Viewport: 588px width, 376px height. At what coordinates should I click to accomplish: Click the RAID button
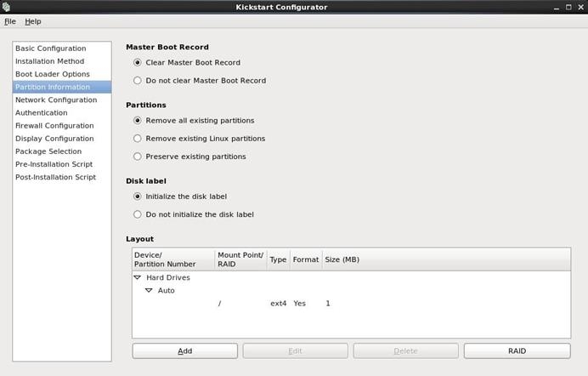517,350
